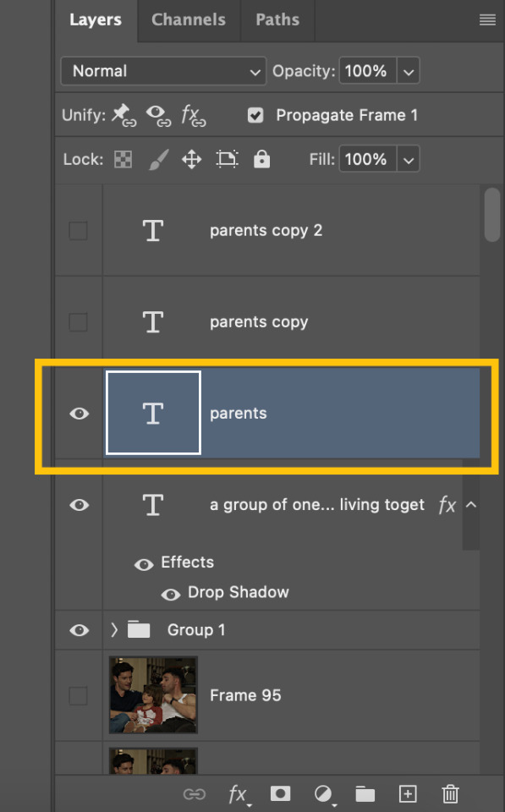Collapse effects on the text layer

471,504
